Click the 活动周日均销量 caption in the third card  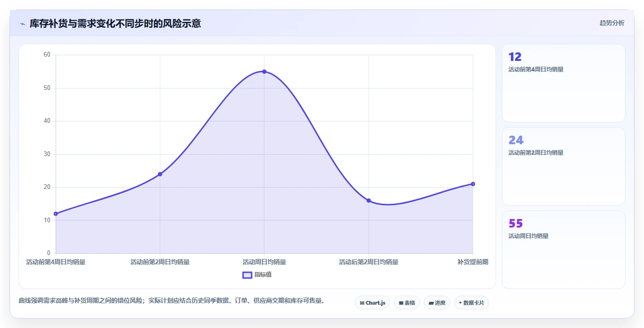click(x=528, y=236)
